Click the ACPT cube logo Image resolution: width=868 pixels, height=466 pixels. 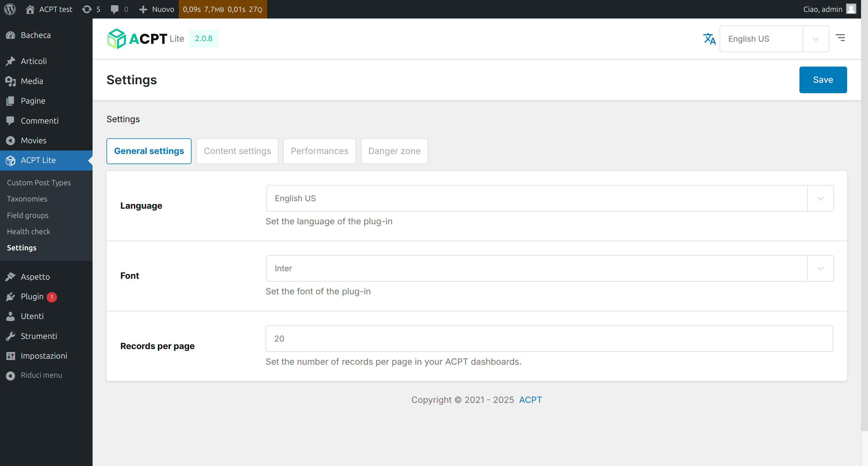pos(116,39)
